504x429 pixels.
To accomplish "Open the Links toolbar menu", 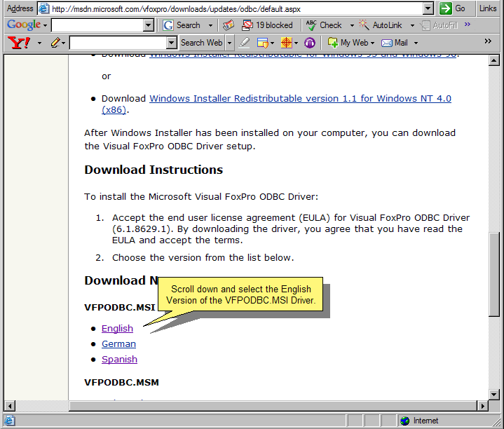I will [x=488, y=8].
